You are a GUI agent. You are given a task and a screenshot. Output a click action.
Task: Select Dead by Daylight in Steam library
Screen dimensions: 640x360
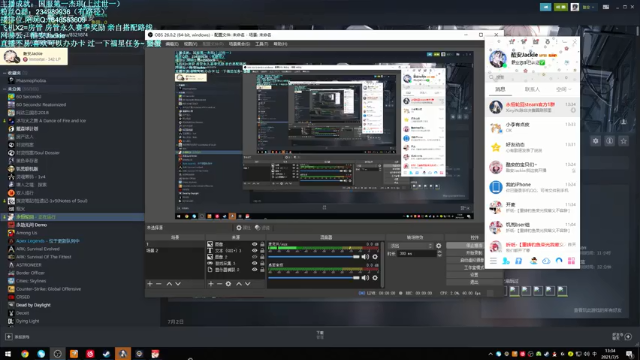click(x=33, y=305)
